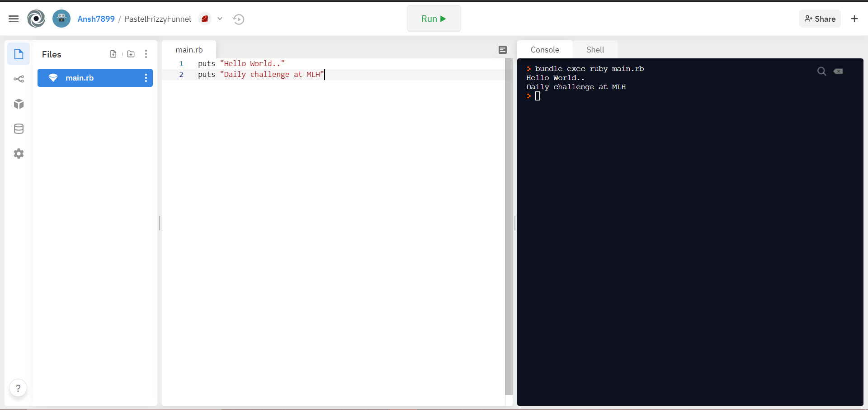Select the Files sidebar icon
Viewport: 868px width, 410px height.
point(19,54)
